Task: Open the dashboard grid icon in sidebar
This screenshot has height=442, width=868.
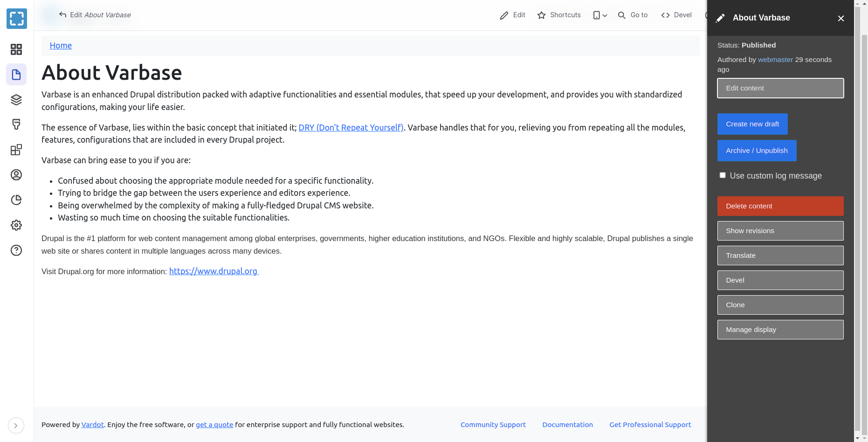Action: pyautogui.click(x=16, y=49)
